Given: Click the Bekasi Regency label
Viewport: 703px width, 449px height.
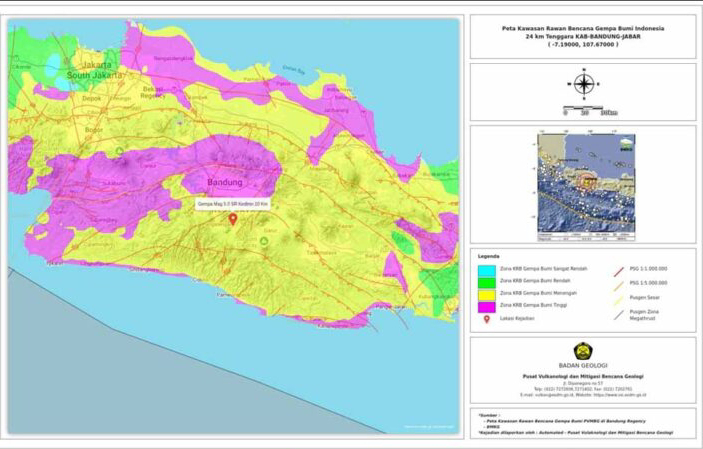Looking at the screenshot, I should click(x=153, y=92).
